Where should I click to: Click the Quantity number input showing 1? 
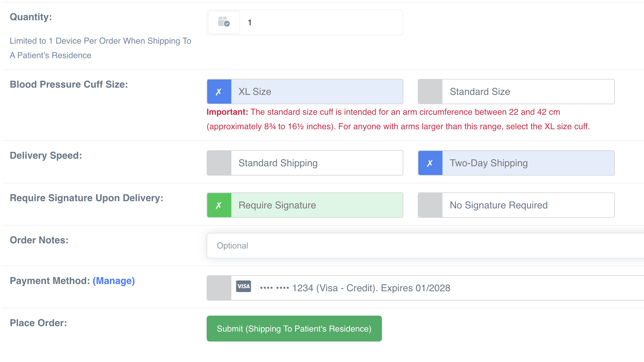click(x=321, y=23)
